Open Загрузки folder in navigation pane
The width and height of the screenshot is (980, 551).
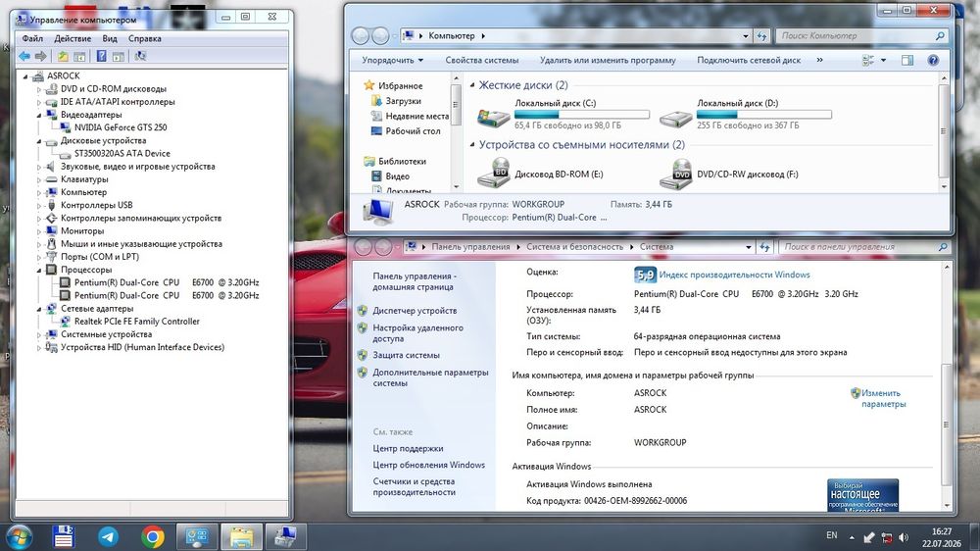tap(403, 101)
